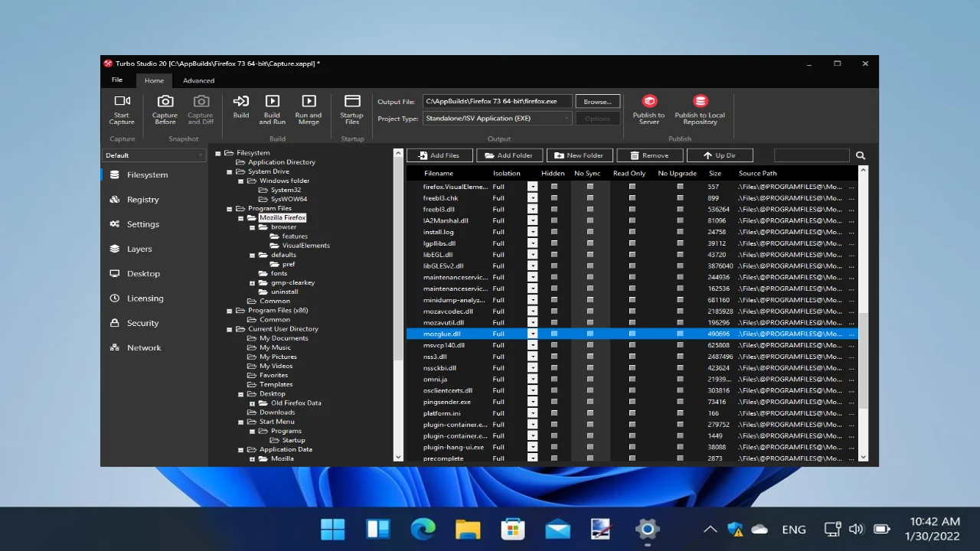The image size is (980, 551).
Task: Click the Build toolbar icon
Action: point(241,101)
